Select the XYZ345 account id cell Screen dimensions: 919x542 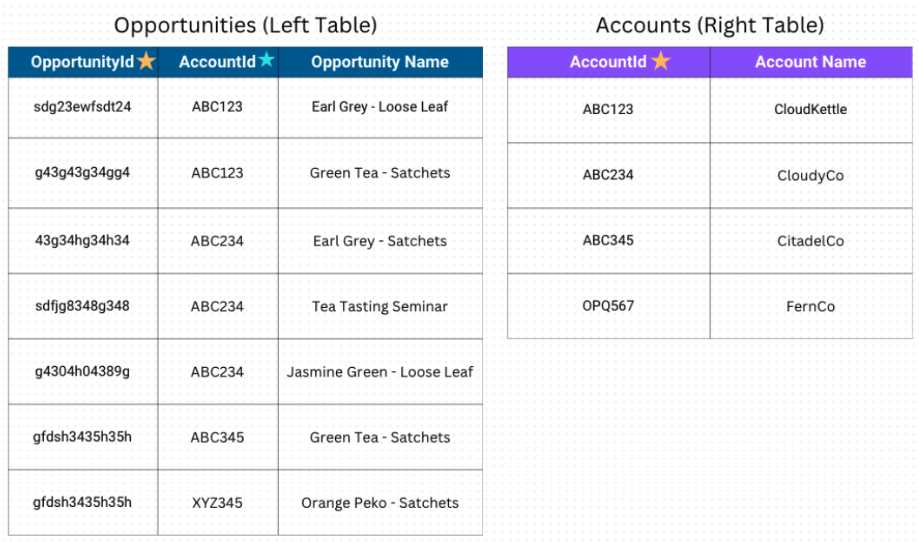pyautogui.click(x=217, y=503)
